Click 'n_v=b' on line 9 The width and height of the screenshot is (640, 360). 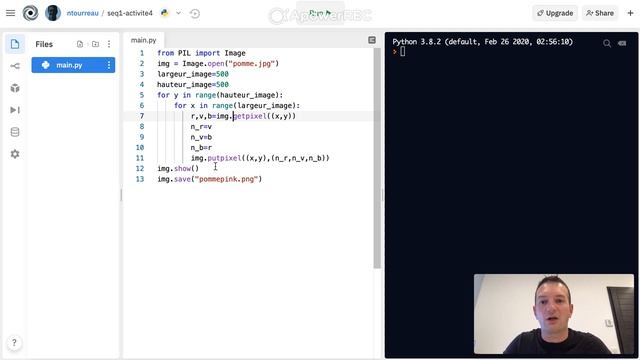[201, 137]
